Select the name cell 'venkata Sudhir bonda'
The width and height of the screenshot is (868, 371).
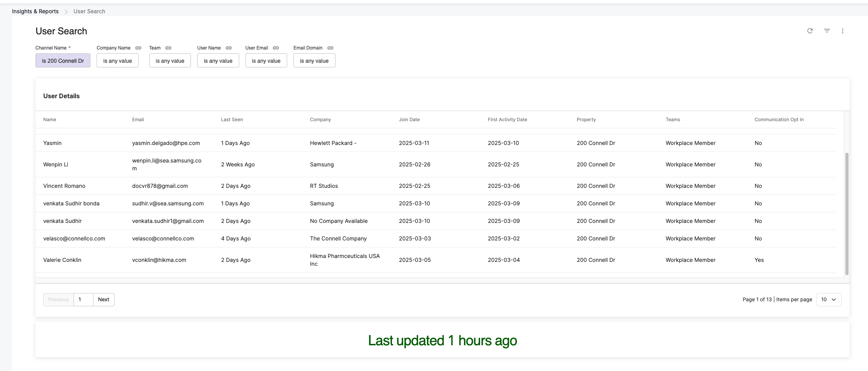click(x=71, y=203)
